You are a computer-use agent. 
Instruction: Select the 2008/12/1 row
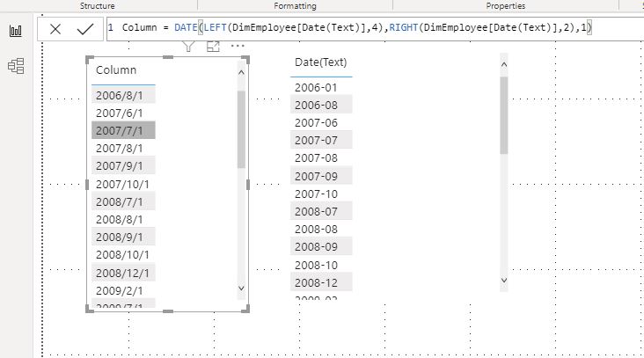(x=123, y=273)
